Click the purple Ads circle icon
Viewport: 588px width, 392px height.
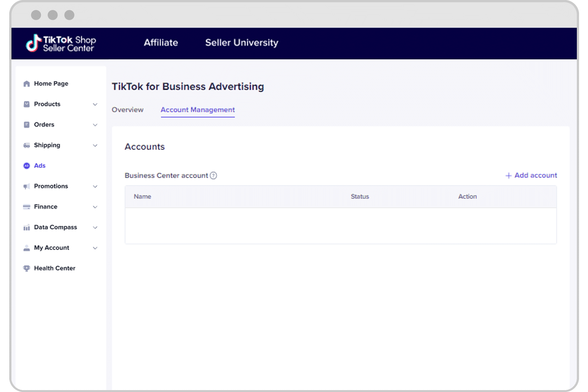click(26, 166)
